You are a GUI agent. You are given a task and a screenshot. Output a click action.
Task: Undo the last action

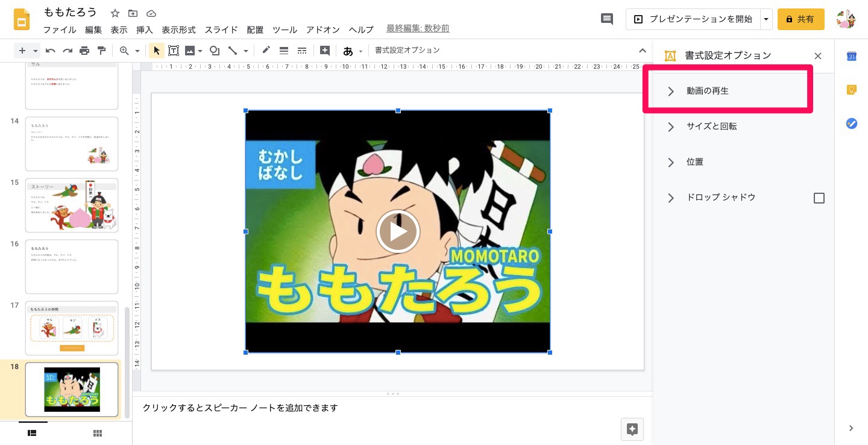pos(51,51)
